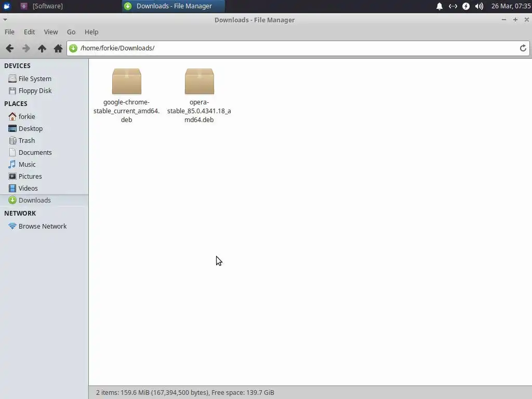This screenshot has height=399, width=532.
Task: Open the Go menu
Action: point(71,32)
